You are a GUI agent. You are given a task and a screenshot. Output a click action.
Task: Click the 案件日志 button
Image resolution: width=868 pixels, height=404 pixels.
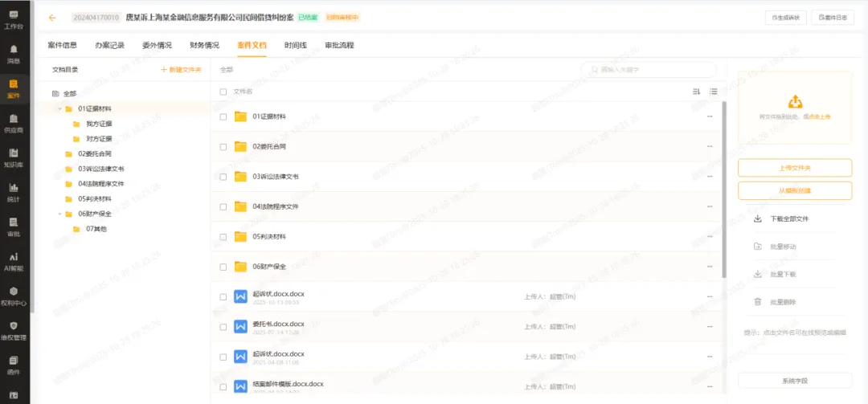pyautogui.click(x=833, y=18)
